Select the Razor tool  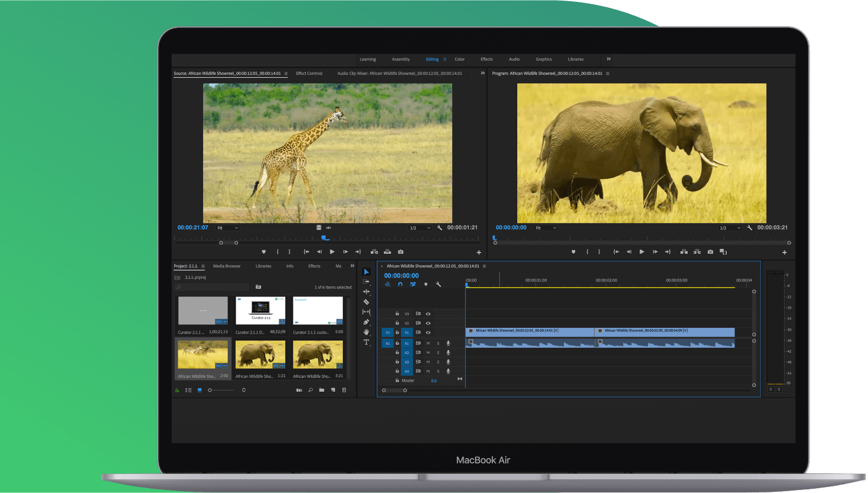tap(366, 302)
